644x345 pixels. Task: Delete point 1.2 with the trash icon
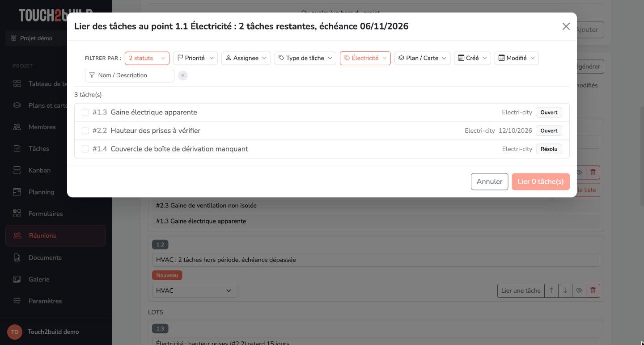[593, 290]
